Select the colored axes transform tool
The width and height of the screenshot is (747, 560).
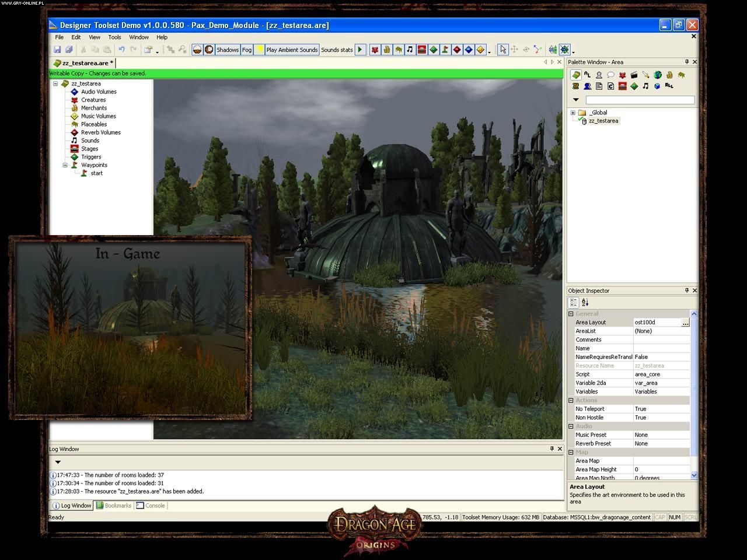537,50
